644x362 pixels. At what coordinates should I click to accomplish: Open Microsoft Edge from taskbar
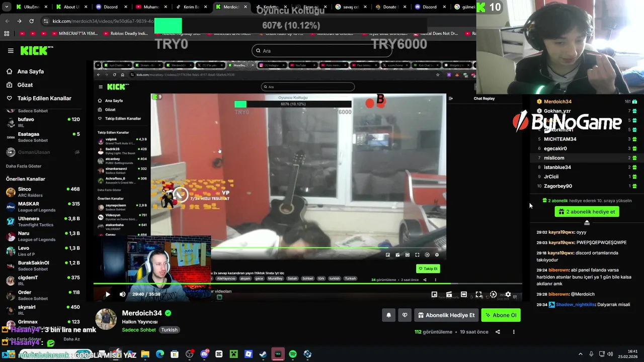160,354
